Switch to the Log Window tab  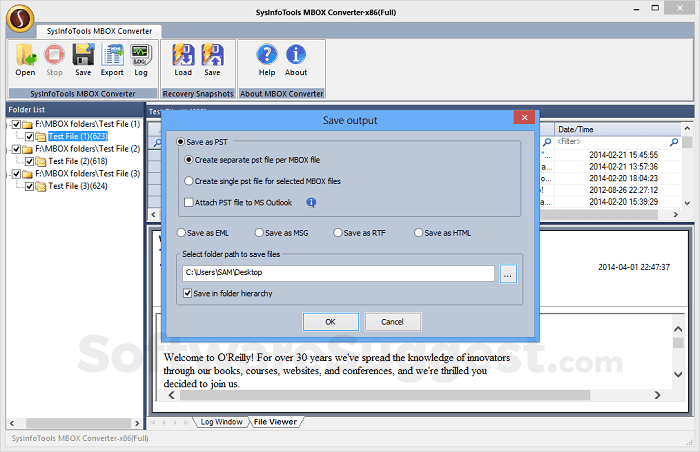pos(221,422)
